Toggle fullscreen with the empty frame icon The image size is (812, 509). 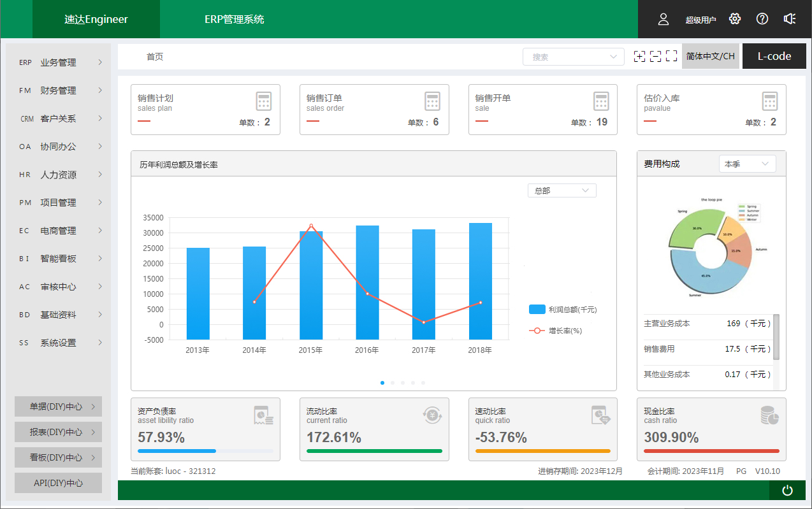(x=671, y=57)
